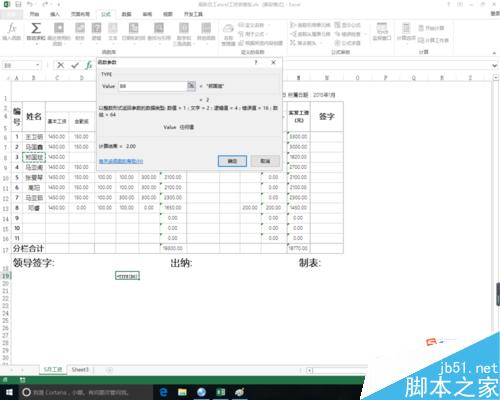Switch to the Insert tab
Image resolution: width=500 pixels, height=400 pixels.
[55, 14]
